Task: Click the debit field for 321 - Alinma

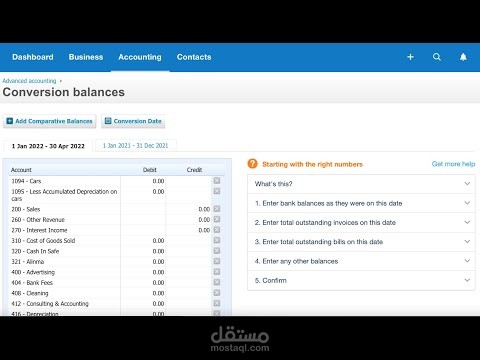Action: [x=143, y=262]
